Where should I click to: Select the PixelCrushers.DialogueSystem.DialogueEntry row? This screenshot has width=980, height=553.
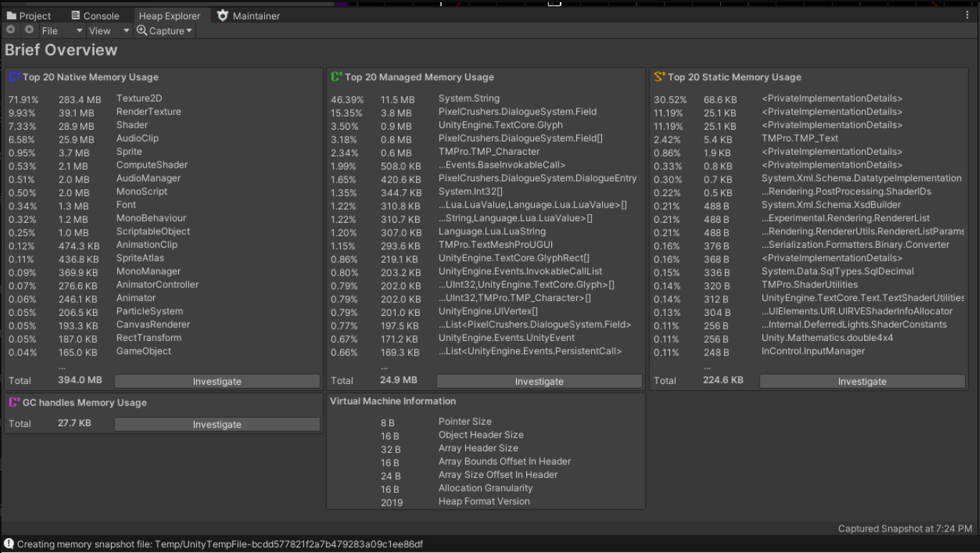(486, 178)
